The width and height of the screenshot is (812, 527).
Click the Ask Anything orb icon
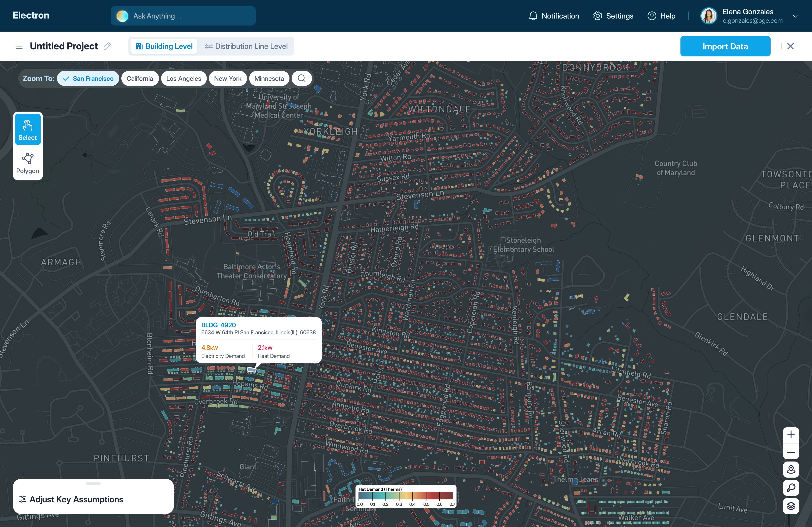122,16
